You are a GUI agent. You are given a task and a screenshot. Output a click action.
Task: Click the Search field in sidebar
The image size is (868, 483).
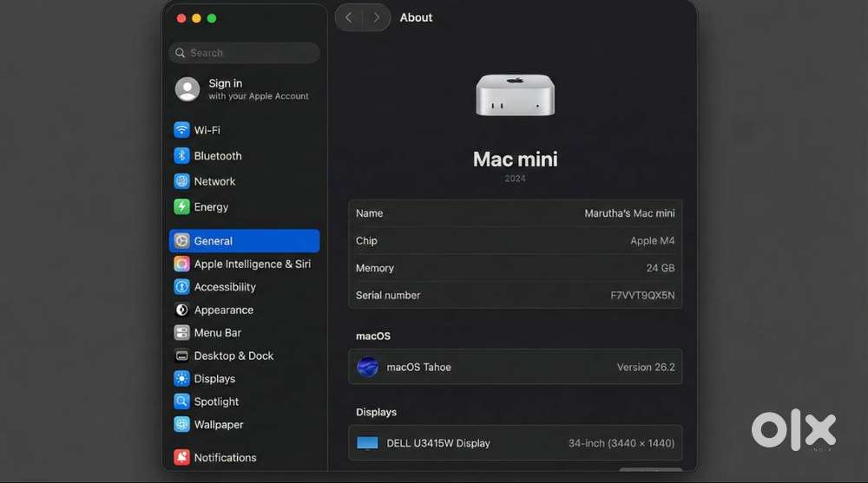pyautogui.click(x=244, y=53)
